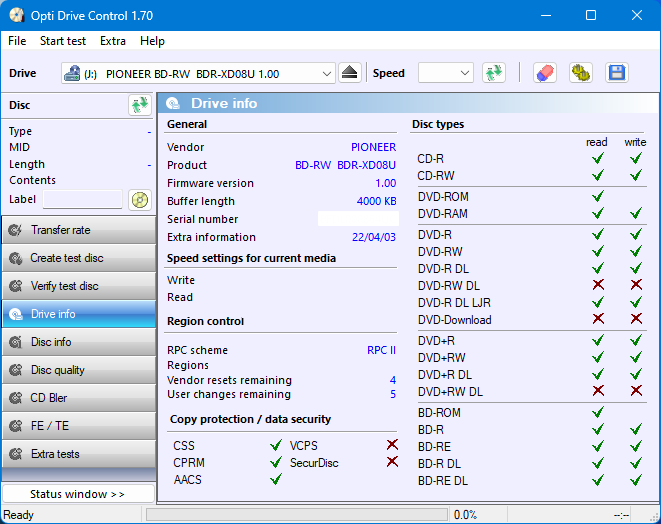The height and width of the screenshot is (524, 661).
Task: Click the eraser icon in toolbar
Action: [544, 73]
